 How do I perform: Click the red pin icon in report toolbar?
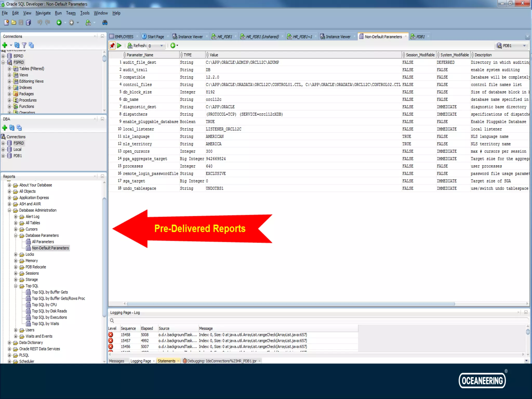click(112, 46)
